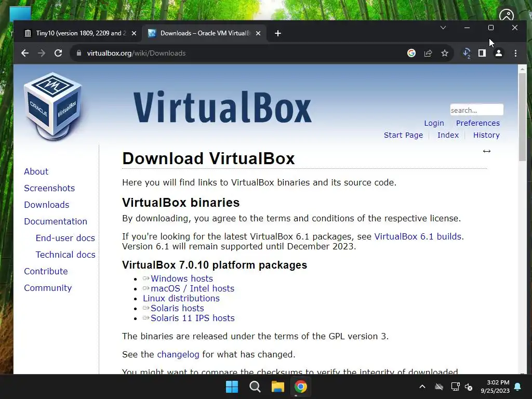Open Community in the sidebar
This screenshot has width=532, height=399.
(48, 288)
